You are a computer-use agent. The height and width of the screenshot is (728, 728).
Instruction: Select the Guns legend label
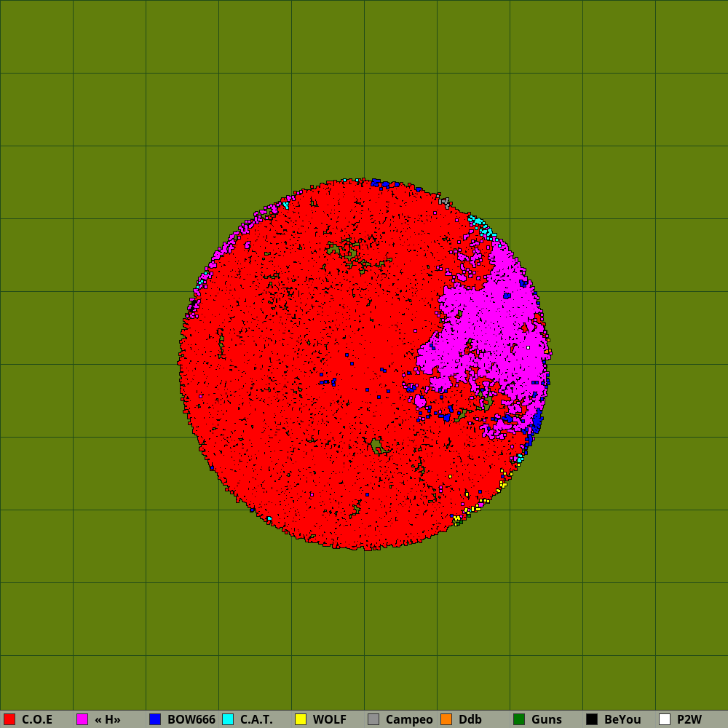(547, 719)
